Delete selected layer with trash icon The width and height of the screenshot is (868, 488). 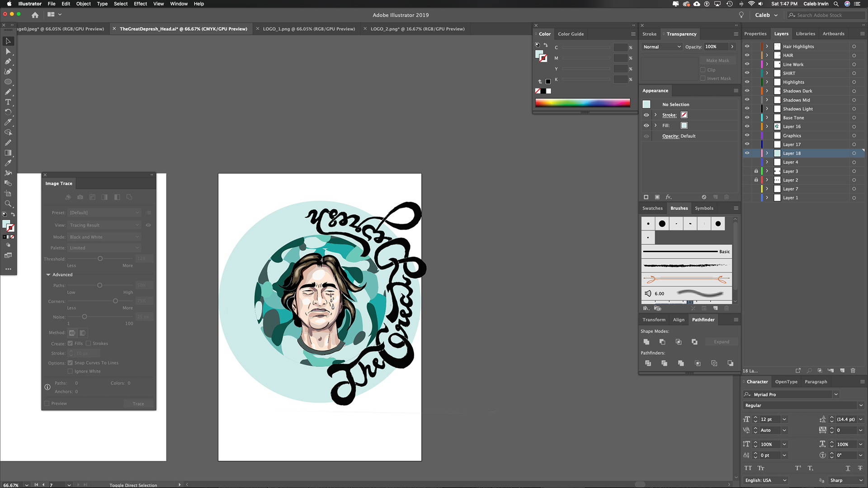click(853, 371)
